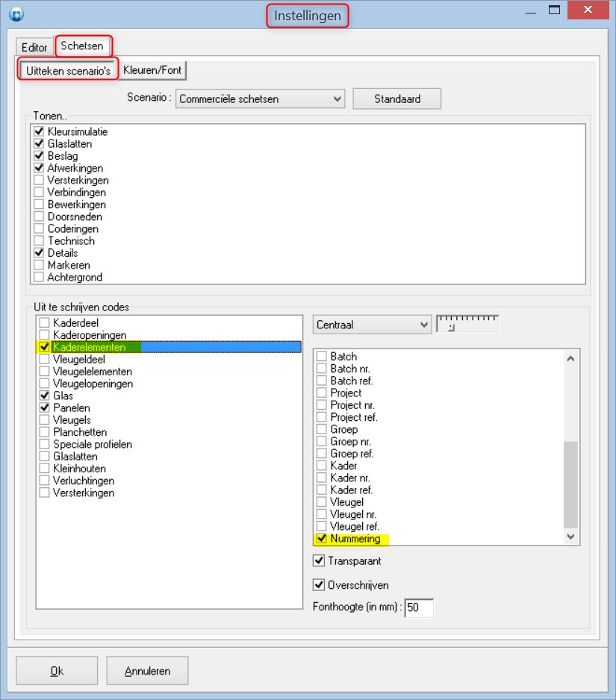Screen dimensions: 616x700
Task: Check Glaslatten in Uit te schrijven codes
Action: click(44, 456)
